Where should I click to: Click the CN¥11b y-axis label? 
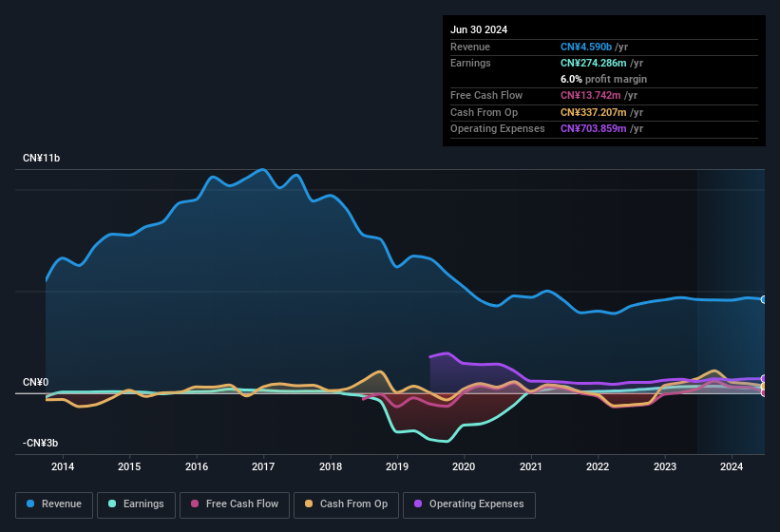(41, 158)
